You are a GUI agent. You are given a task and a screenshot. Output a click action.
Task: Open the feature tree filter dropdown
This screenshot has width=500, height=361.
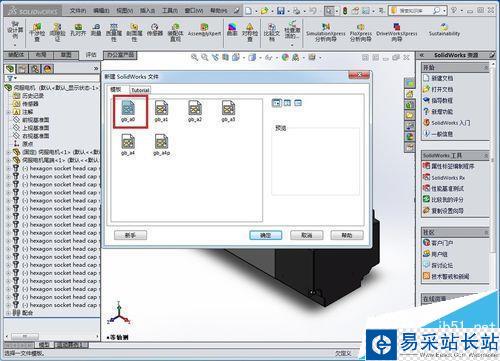(12, 78)
